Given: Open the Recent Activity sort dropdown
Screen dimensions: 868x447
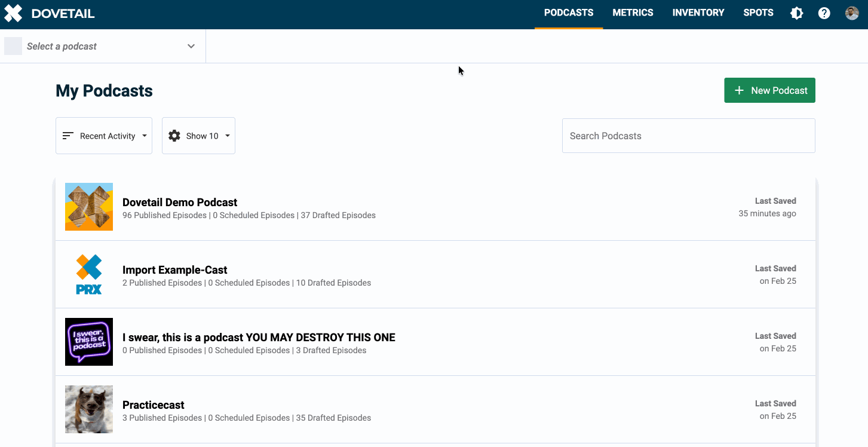Looking at the screenshot, I should click(x=104, y=136).
